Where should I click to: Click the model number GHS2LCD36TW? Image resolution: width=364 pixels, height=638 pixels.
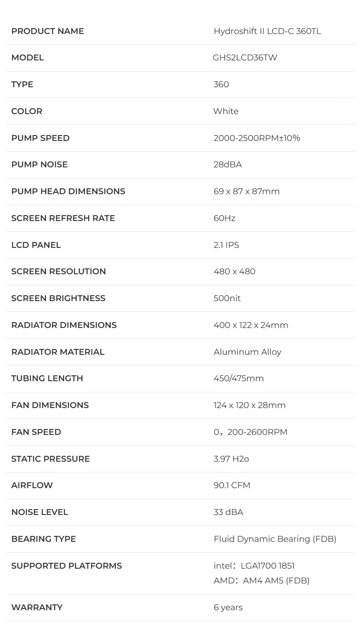[x=245, y=58]
